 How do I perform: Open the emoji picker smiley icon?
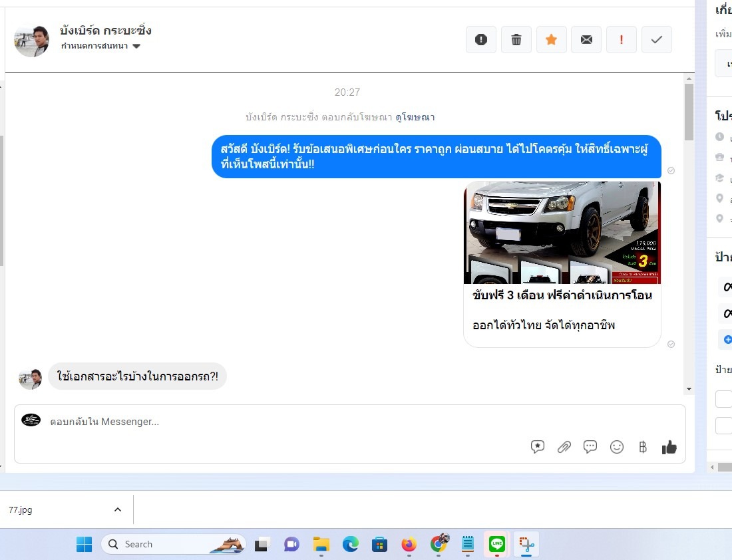tap(617, 447)
